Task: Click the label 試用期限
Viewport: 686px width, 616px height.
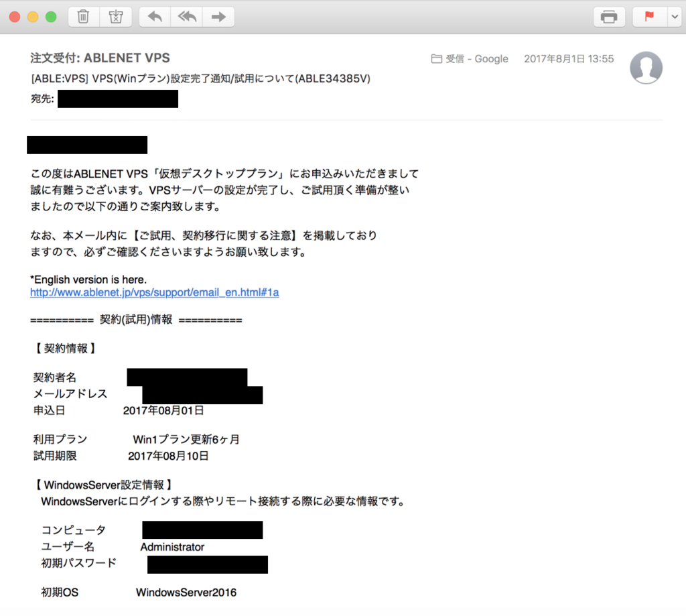Action: [x=55, y=456]
